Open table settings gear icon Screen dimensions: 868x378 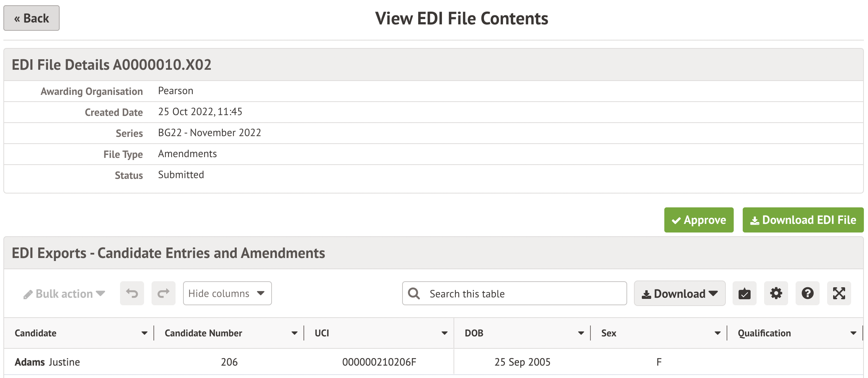776,293
